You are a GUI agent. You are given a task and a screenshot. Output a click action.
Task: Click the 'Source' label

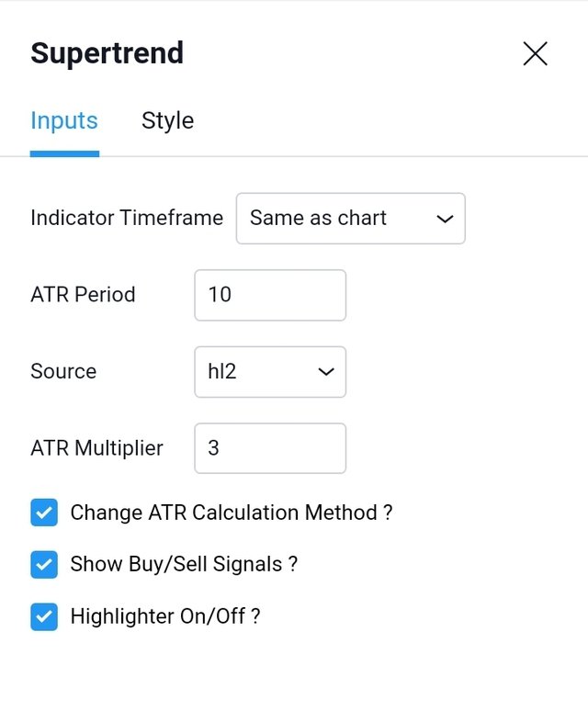(x=63, y=372)
